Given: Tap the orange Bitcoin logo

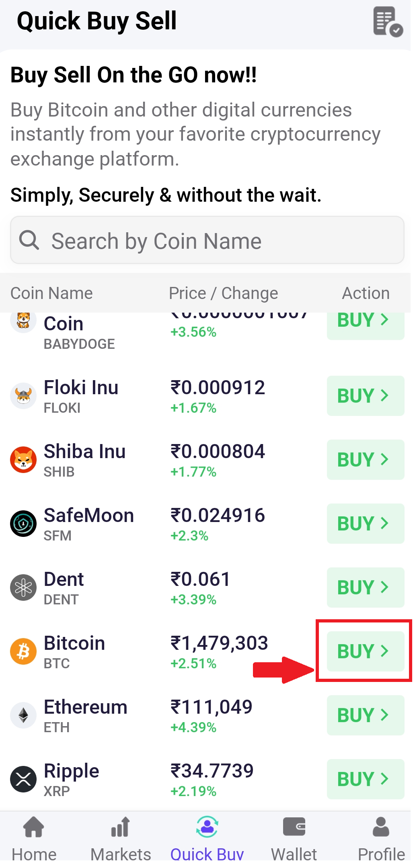Looking at the screenshot, I should [23, 651].
